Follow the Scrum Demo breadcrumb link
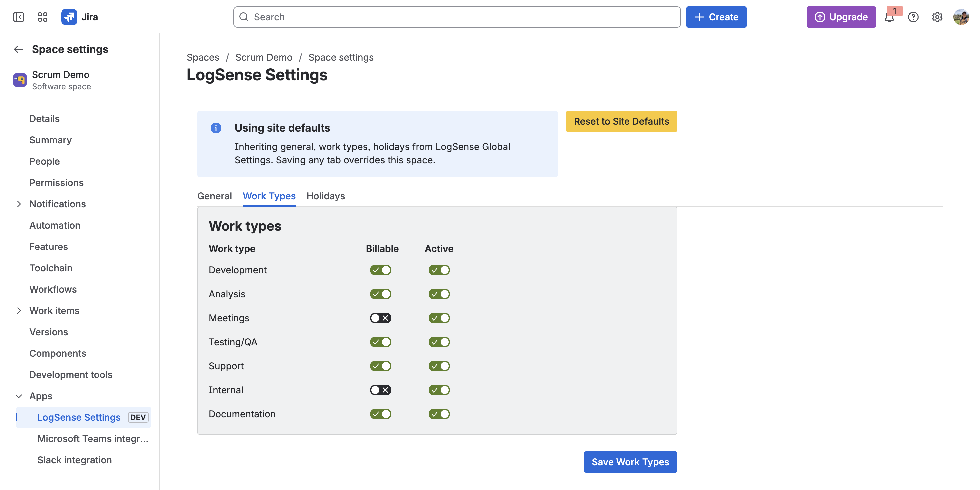The image size is (980, 490). pyautogui.click(x=264, y=57)
